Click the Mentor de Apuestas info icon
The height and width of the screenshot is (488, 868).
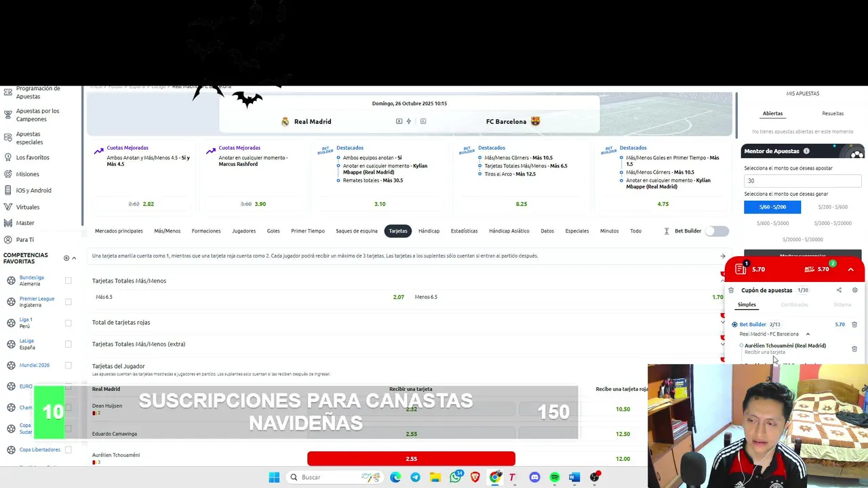(806, 151)
